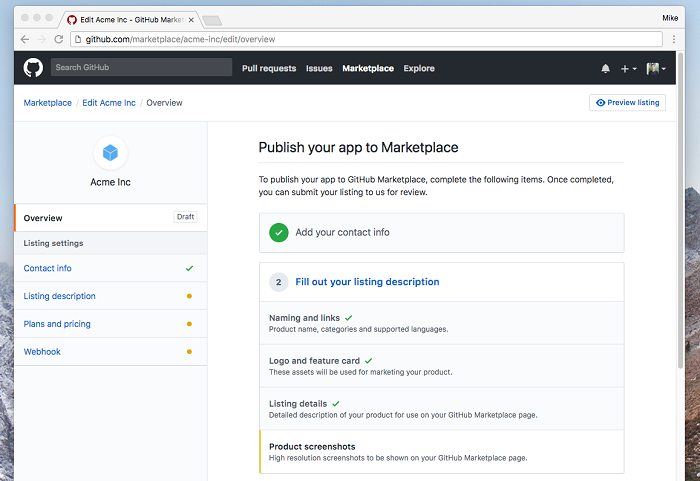Click the Overview breadcrumb text

164,103
